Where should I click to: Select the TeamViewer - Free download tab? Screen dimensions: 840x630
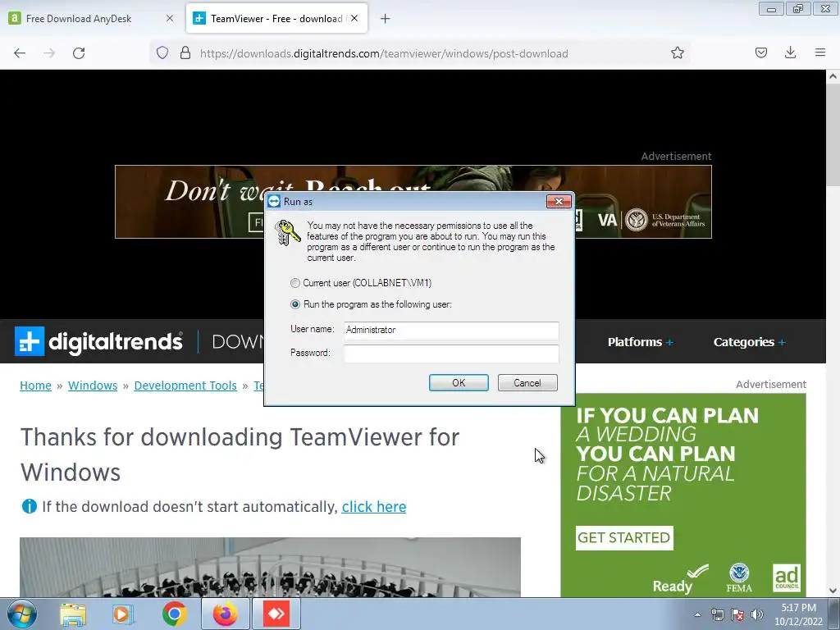click(277, 19)
